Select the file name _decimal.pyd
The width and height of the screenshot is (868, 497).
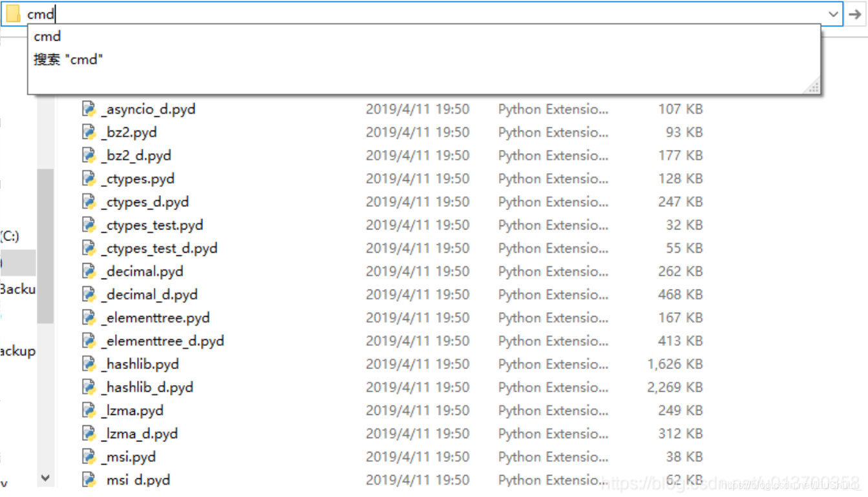(142, 272)
